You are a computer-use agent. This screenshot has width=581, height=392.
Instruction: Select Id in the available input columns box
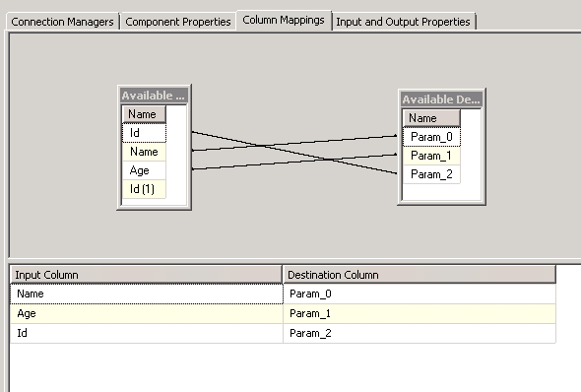pos(144,133)
